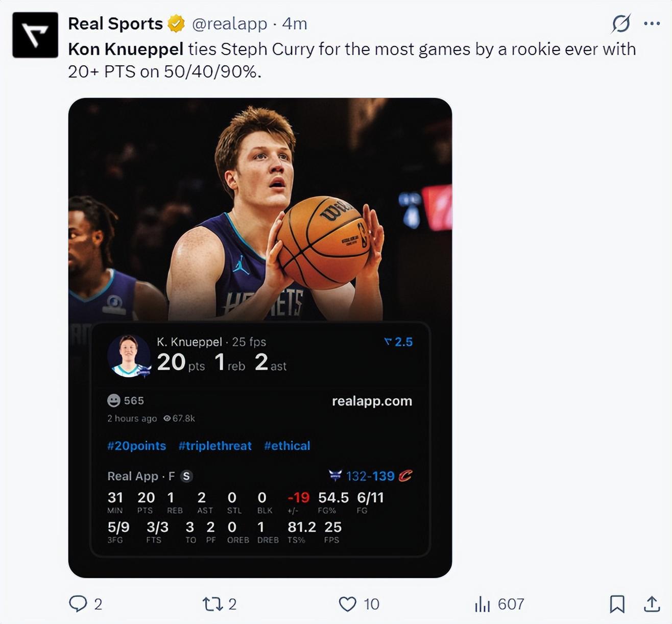Click the #ethical hashtag

click(287, 446)
